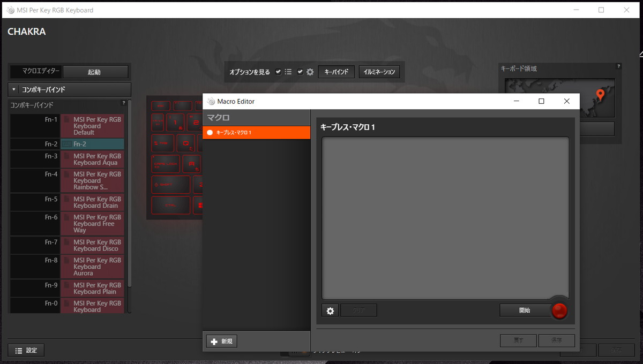The width and height of the screenshot is (643, 364).
Task: Click the 開始 start recording button
Action: point(525,310)
